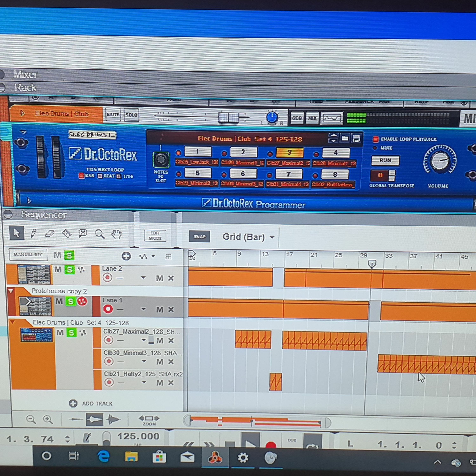The width and height of the screenshot is (476, 476).
Task: Select the Magnify tool
Action: [x=100, y=234]
